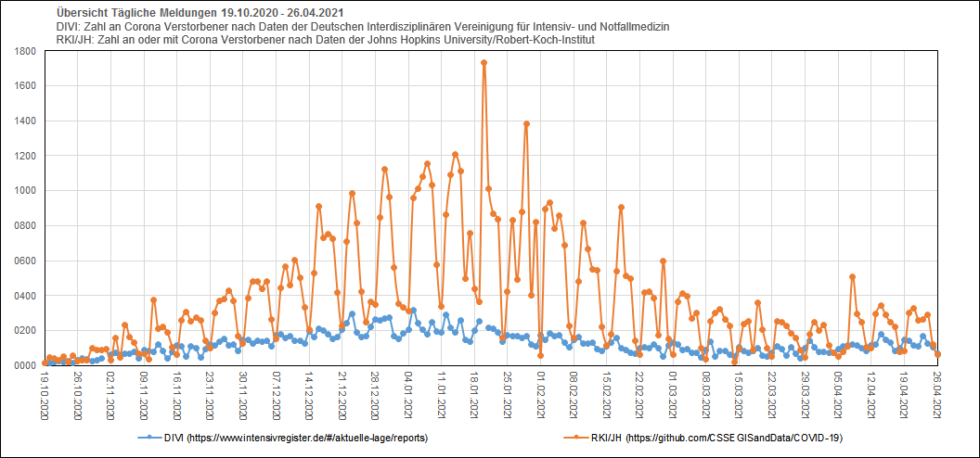The height and width of the screenshot is (458, 980).
Task: Click x-axis date 22.03.2021
Action: [773, 396]
